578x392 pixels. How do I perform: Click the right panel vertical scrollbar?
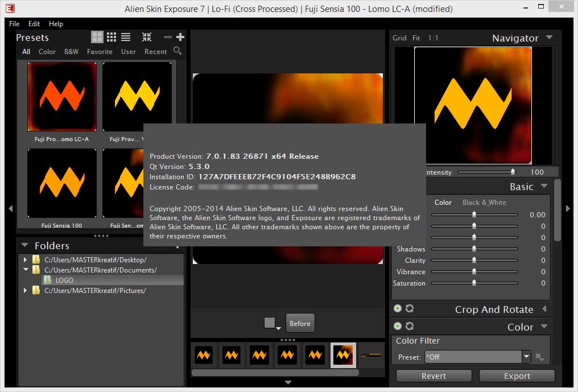[558, 210]
